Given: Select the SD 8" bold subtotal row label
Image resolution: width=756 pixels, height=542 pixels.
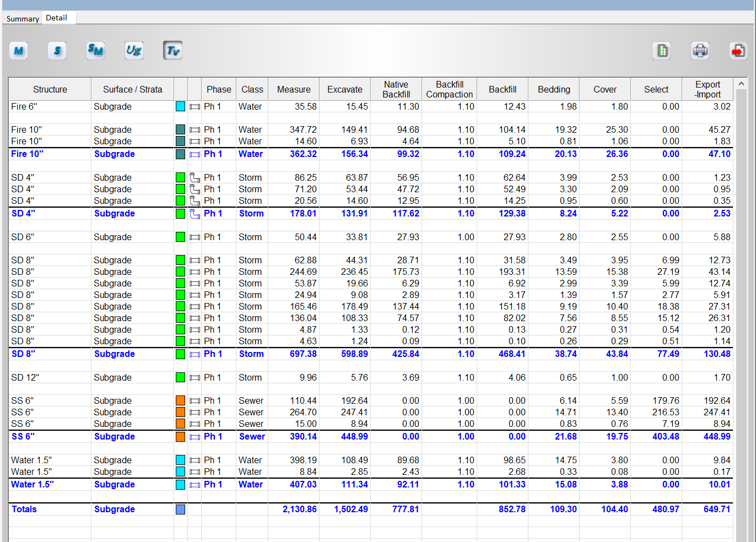Looking at the screenshot, I should click(x=23, y=354).
